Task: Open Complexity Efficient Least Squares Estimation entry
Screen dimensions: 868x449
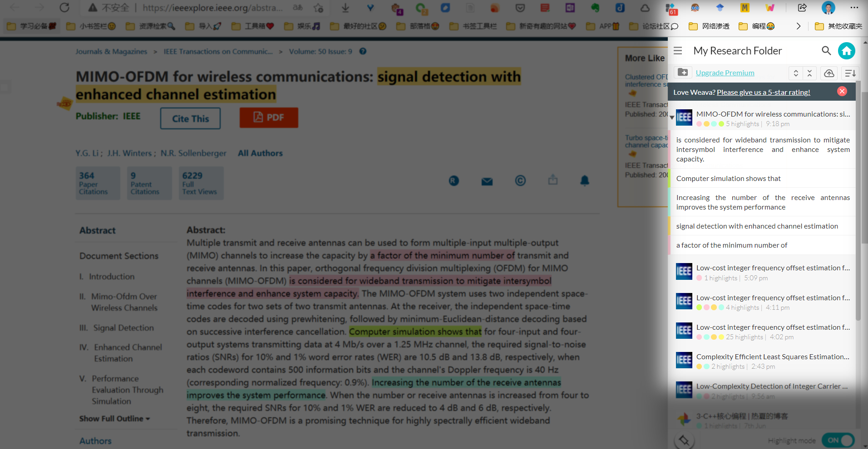Action: pos(763,361)
